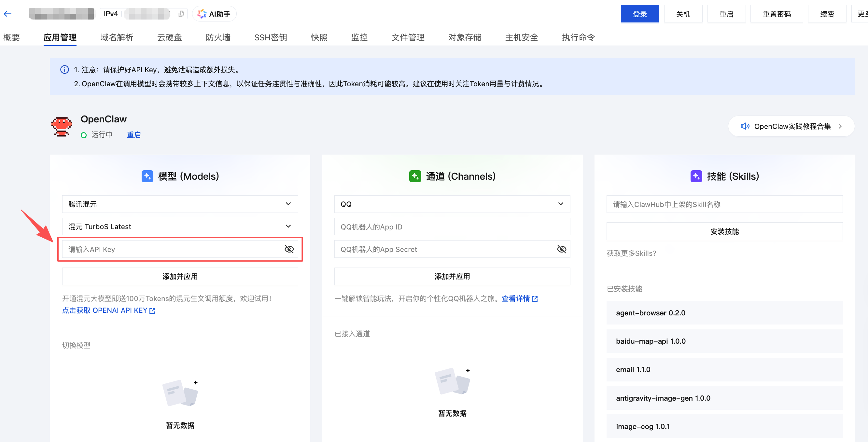Click the Models panel sparkle icon
The image size is (868, 442).
[147, 176]
